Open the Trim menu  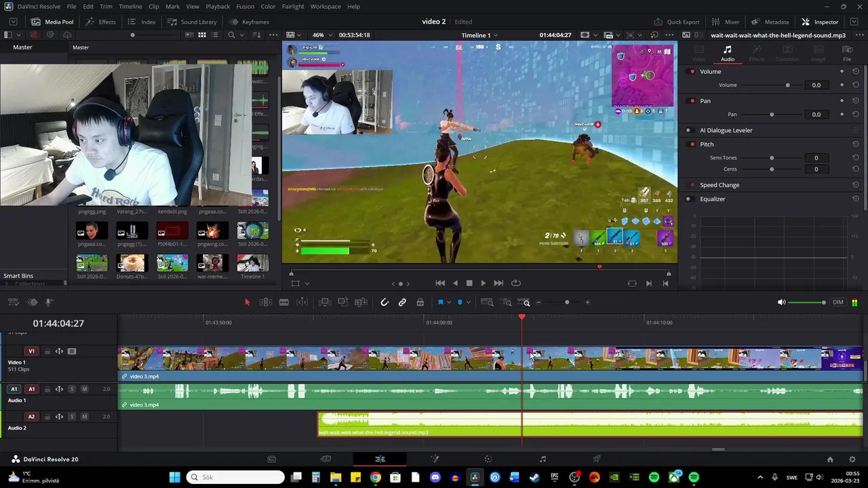coord(106,6)
